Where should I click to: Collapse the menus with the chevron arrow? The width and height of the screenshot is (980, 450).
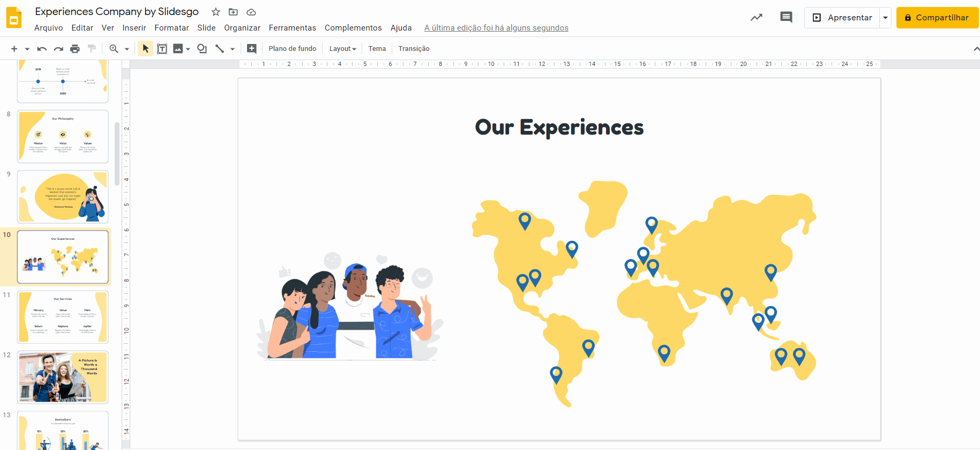(x=976, y=49)
